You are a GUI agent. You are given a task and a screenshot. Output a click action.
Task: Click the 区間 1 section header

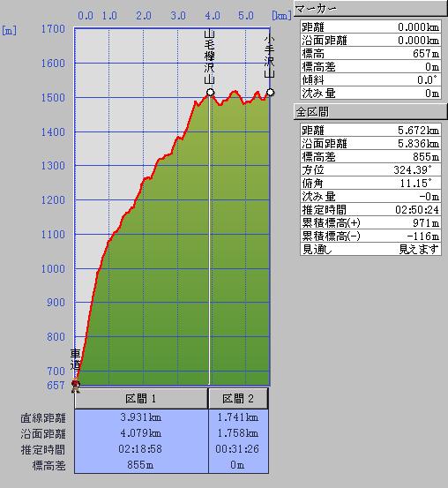[x=141, y=398]
